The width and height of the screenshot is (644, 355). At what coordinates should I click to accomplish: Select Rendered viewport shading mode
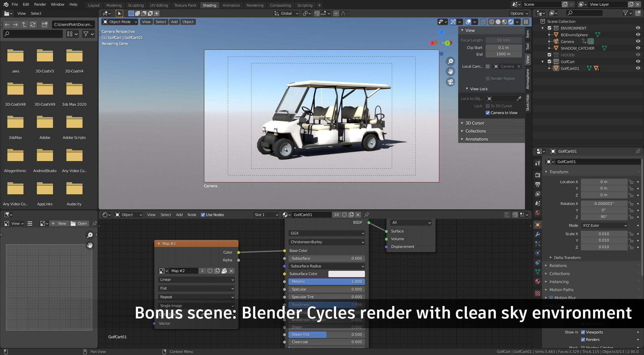511,22
